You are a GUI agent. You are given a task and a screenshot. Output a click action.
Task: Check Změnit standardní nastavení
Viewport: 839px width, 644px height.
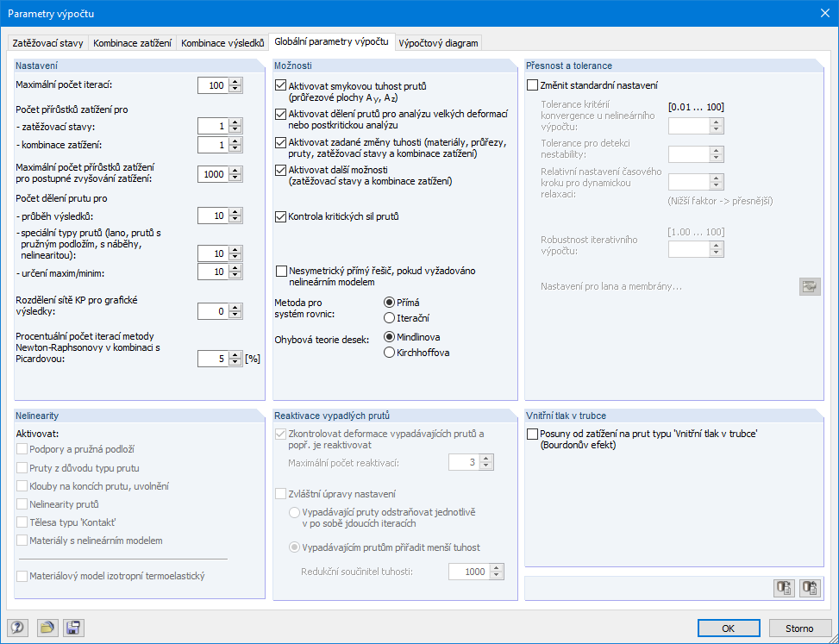click(532, 85)
